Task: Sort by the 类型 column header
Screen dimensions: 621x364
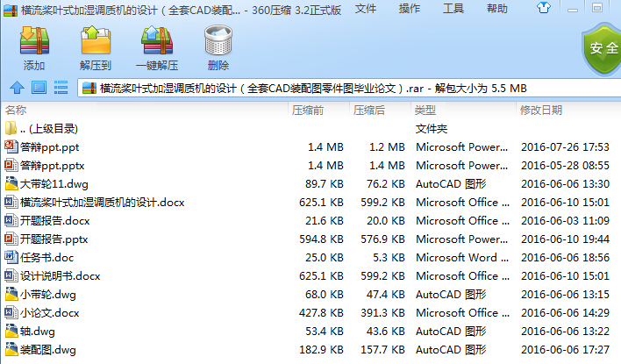Action: click(x=425, y=111)
